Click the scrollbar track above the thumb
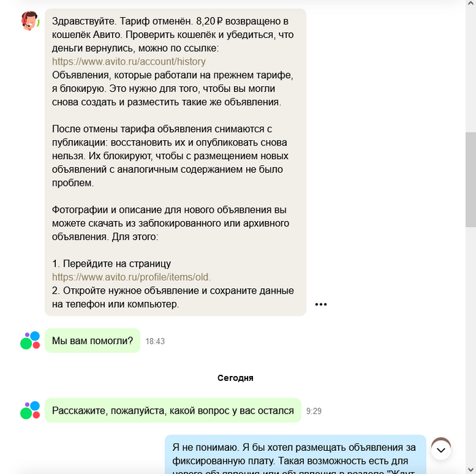 [471, 69]
